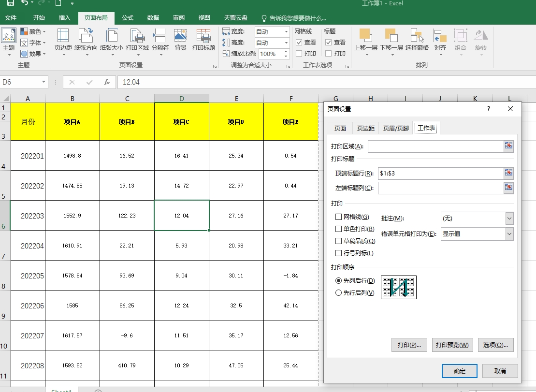Switch to the 插入 ribbon tab
536x392 pixels.
coord(65,18)
